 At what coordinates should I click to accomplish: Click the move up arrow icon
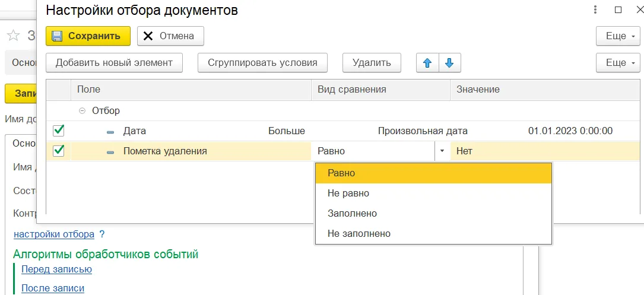pyautogui.click(x=427, y=62)
